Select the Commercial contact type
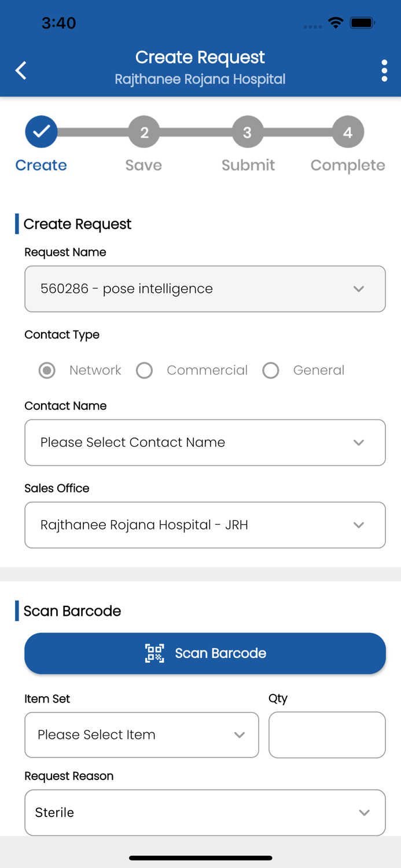 point(145,370)
